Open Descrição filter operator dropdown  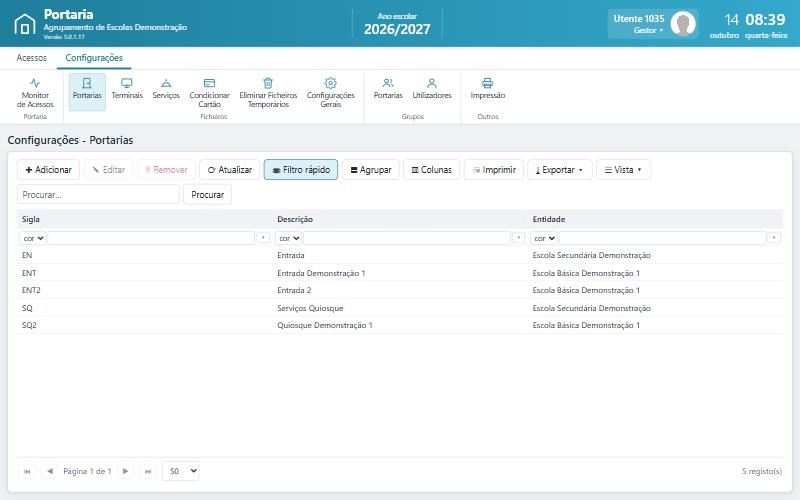click(x=289, y=238)
